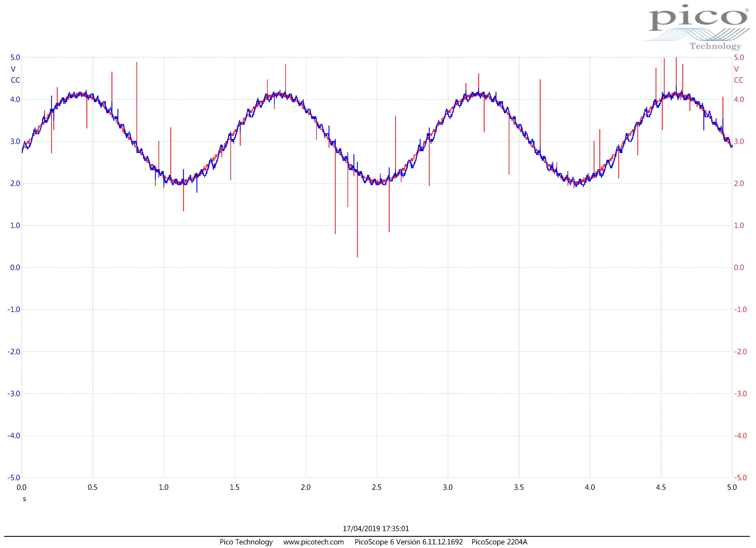Image resolution: width=756 pixels, height=548 pixels.
Task: Click the PicoScope 2204A footer text
Action: pyautogui.click(x=499, y=542)
